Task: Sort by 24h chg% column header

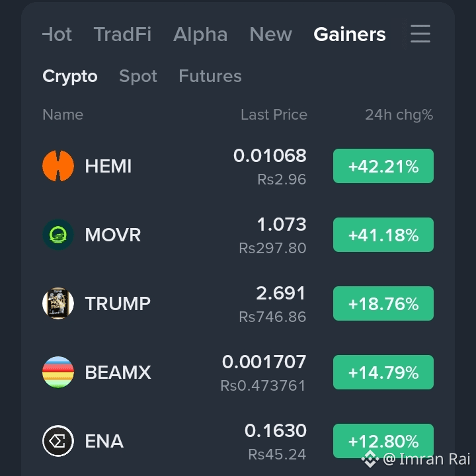Action: coord(399,115)
